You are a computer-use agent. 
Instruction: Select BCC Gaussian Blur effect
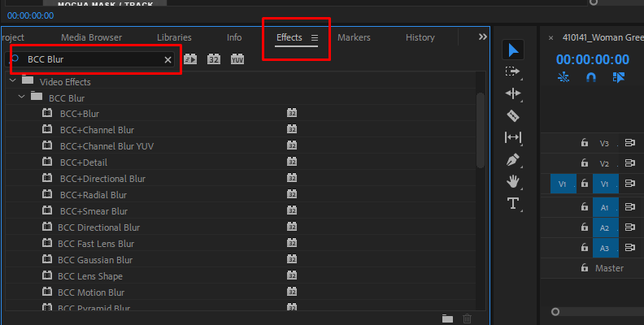(x=95, y=260)
